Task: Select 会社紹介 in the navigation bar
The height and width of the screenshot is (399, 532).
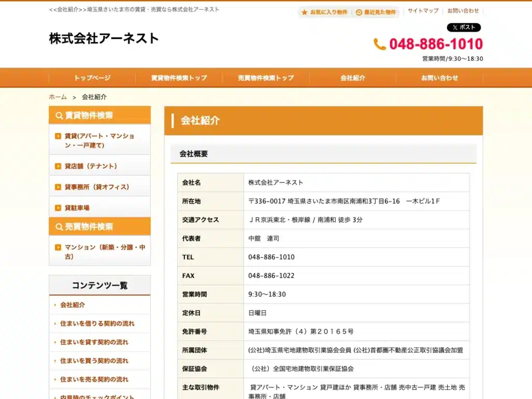Action: point(353,78)
